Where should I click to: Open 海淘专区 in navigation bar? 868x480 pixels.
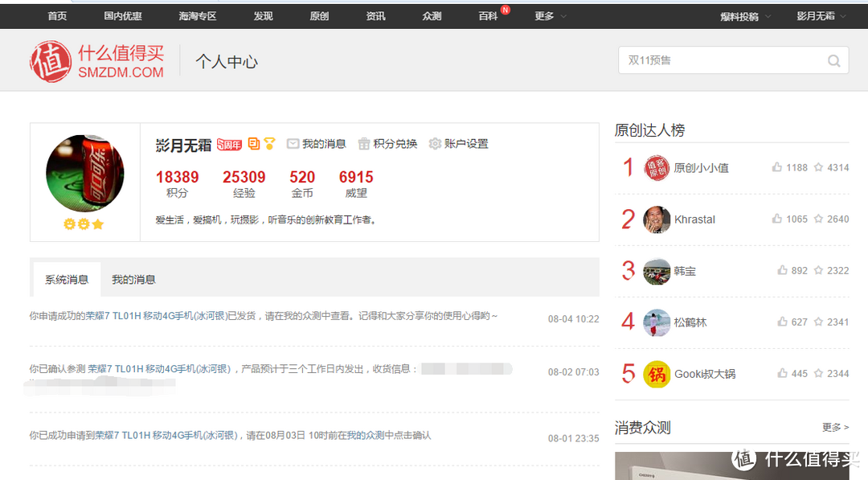point(197,16)
